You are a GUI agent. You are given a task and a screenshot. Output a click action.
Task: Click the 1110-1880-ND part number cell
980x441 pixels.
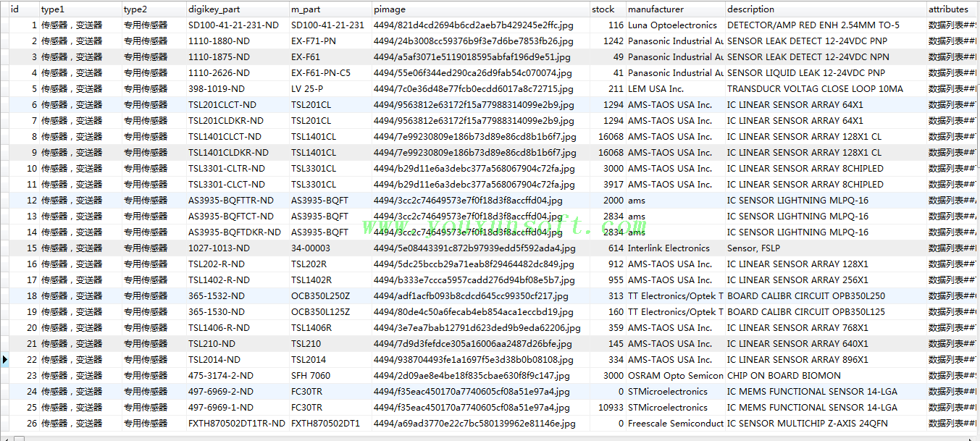pyautogui.click(x=238, y=41)
